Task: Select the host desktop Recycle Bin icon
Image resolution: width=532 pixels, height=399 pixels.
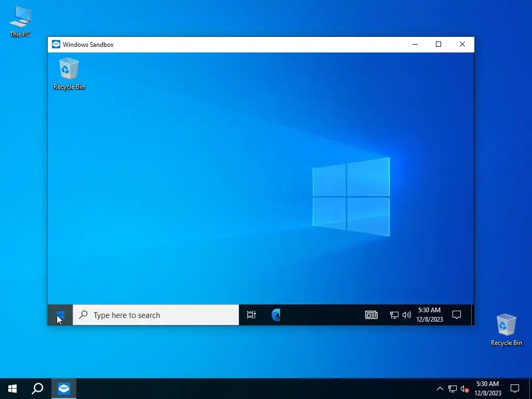Action: (506, 330)
